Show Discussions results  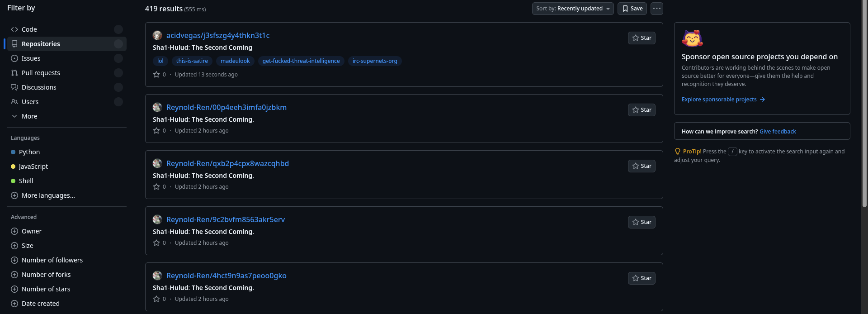(x=67, y=87)
